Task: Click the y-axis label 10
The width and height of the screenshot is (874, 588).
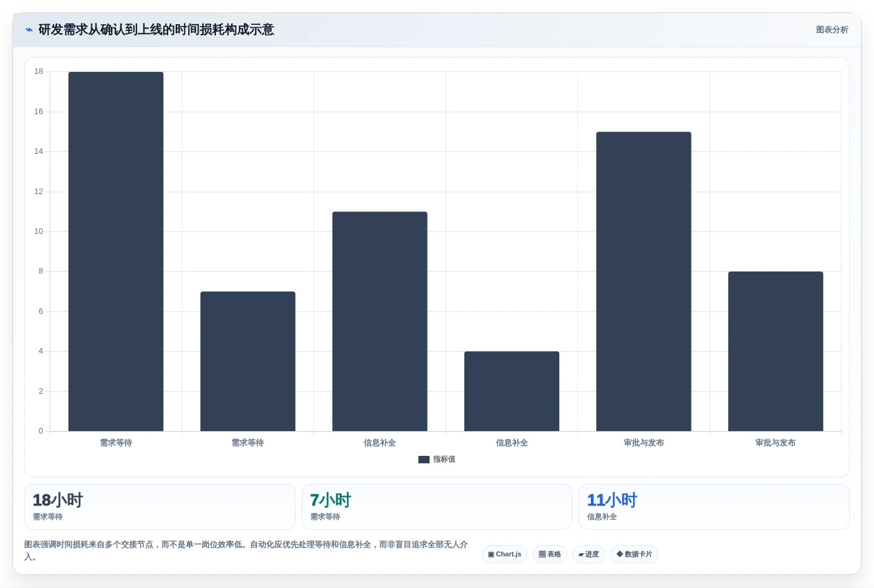Action: pos(38,231)
